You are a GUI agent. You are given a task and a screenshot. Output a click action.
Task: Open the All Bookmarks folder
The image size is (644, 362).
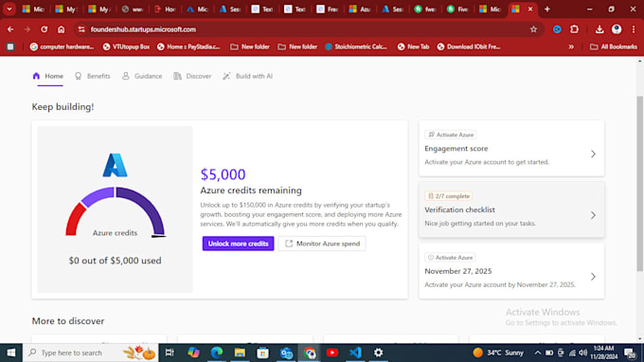614,46
